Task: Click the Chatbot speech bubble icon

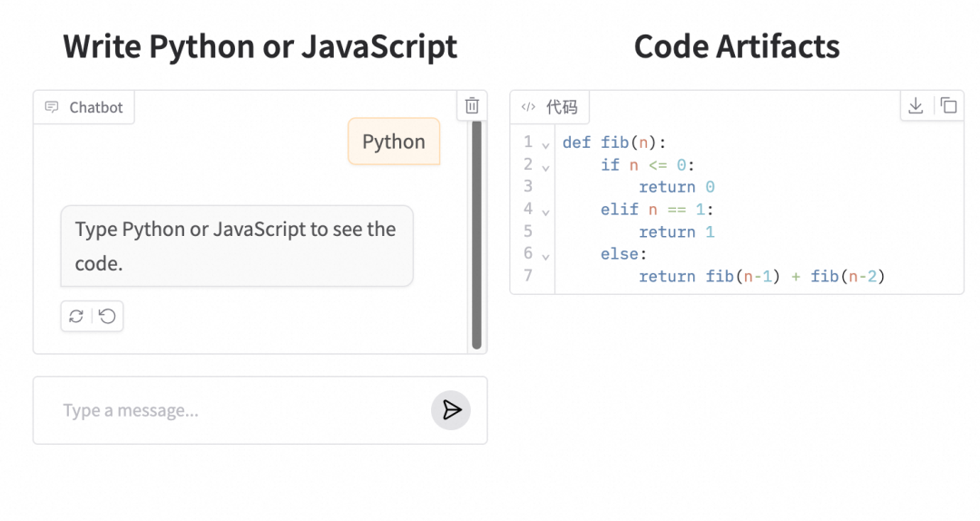Action: [x=52, y=107]
